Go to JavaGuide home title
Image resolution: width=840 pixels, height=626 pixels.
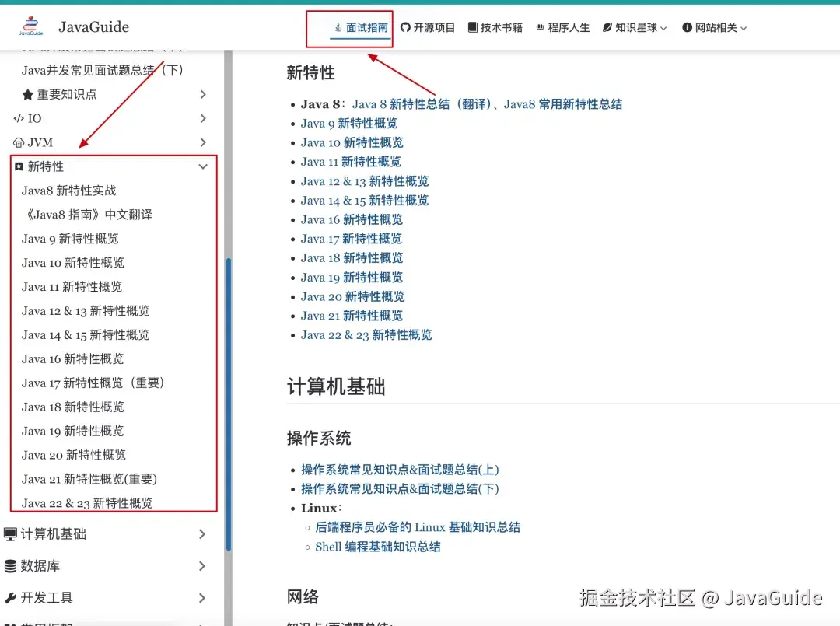[94, 26]
